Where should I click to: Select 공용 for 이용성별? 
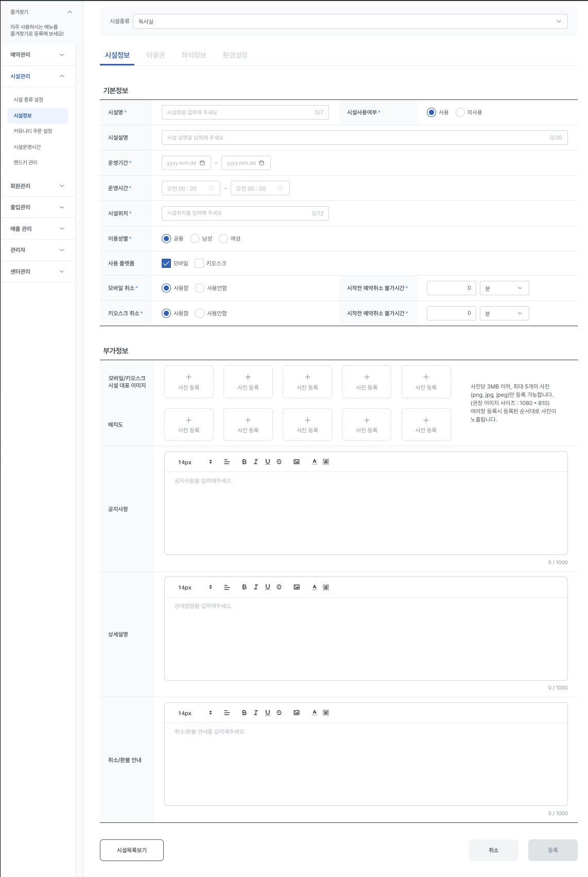(166, 239)
